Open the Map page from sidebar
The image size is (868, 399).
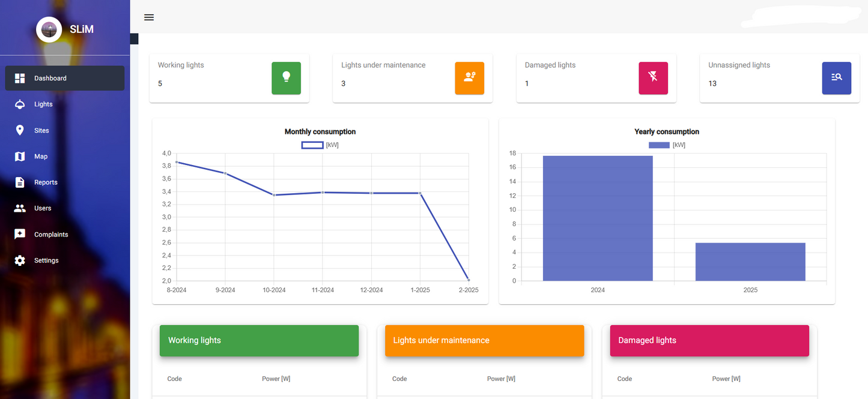tap(41, 157)
